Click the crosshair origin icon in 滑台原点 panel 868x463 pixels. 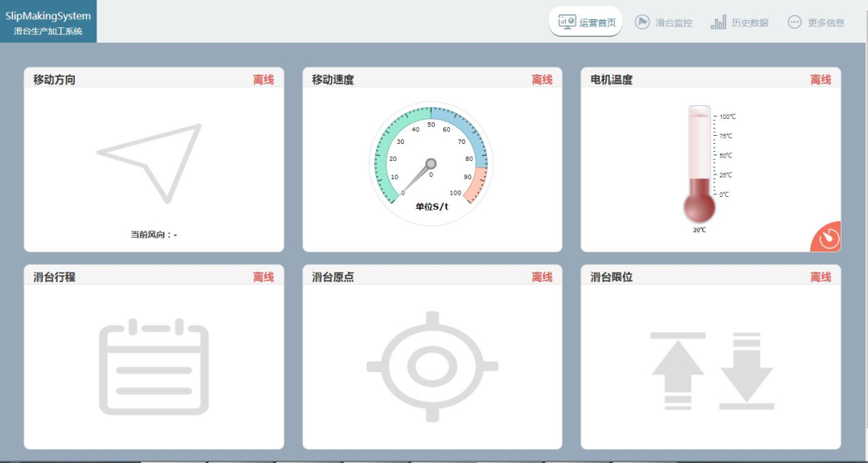432,366
